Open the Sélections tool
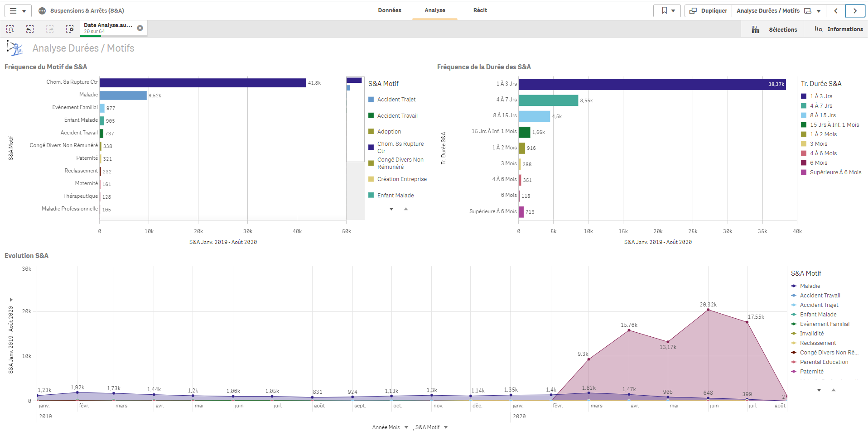 [x=775, y=29]
